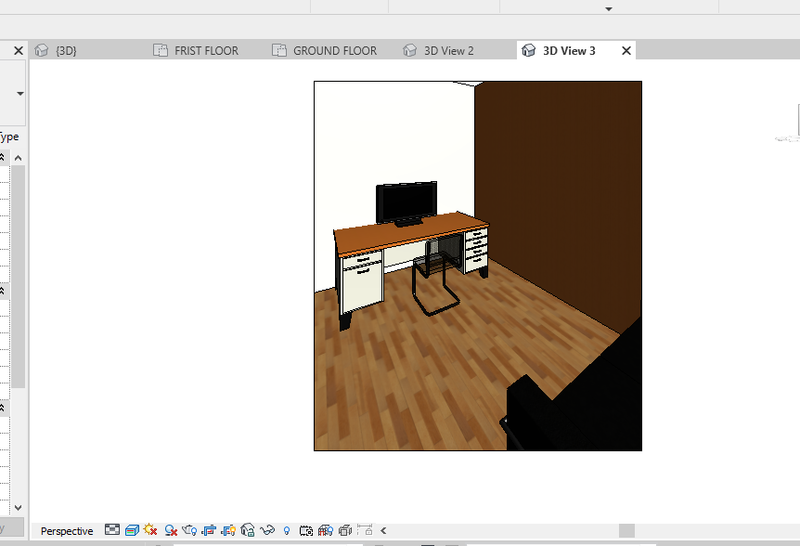Select the 3D View 3 tab

pyautogui.click(x=569, y=51)
